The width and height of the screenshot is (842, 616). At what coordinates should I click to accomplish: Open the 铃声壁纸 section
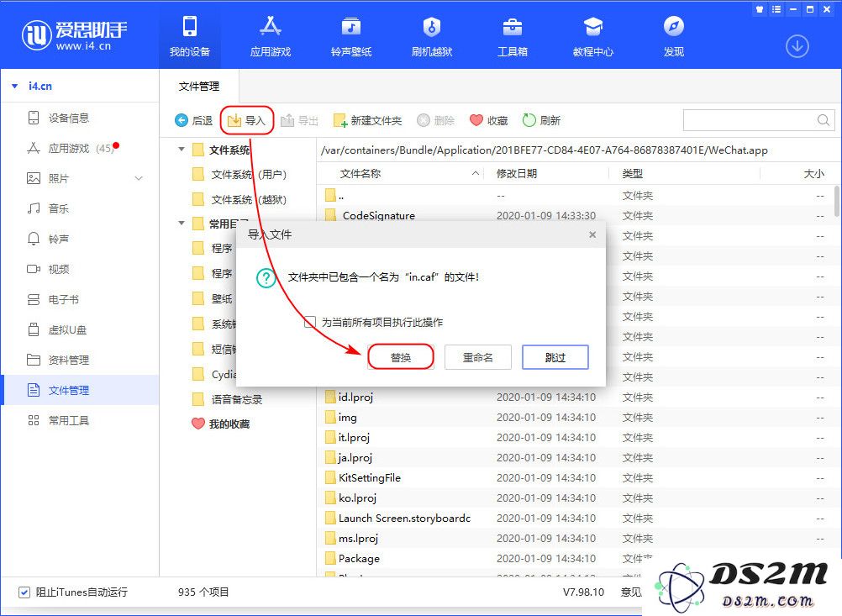coord(351,36)
